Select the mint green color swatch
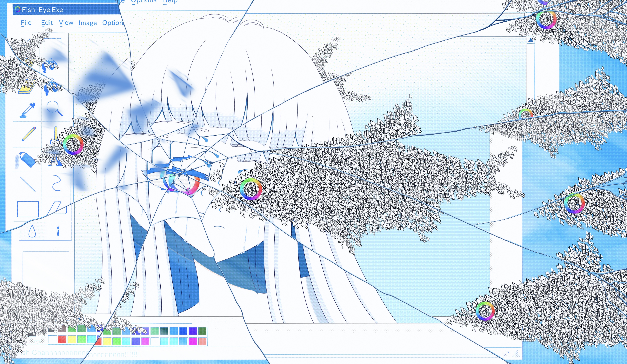The width and height of the screenshot is (627, 364). pos(155,331)
